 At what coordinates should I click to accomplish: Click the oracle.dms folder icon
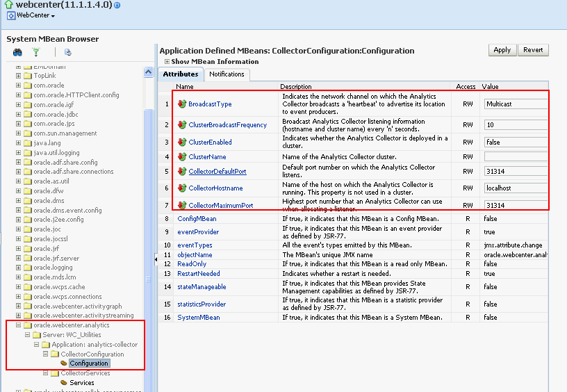(x=28, y=201)
